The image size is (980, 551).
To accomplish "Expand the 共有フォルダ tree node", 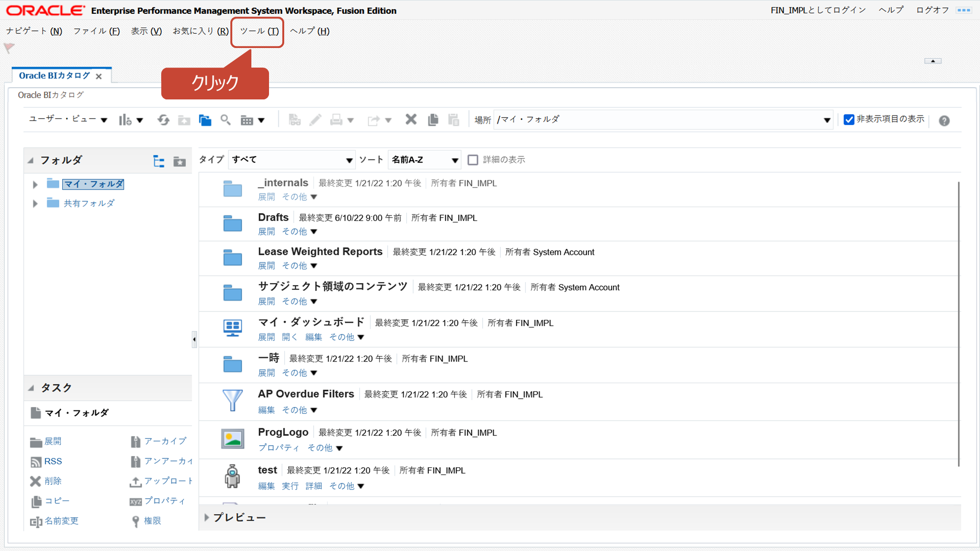I will (35, 203).
